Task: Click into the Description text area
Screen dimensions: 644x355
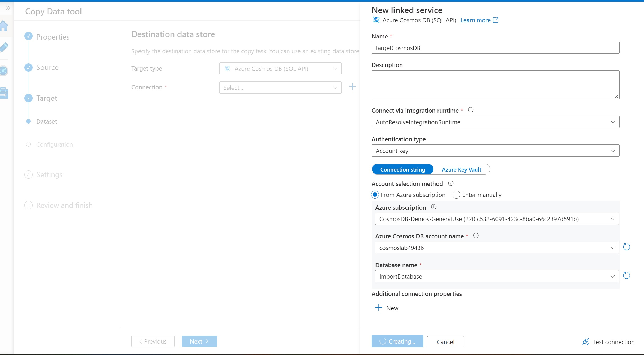Action: click(x=495, y=85)
